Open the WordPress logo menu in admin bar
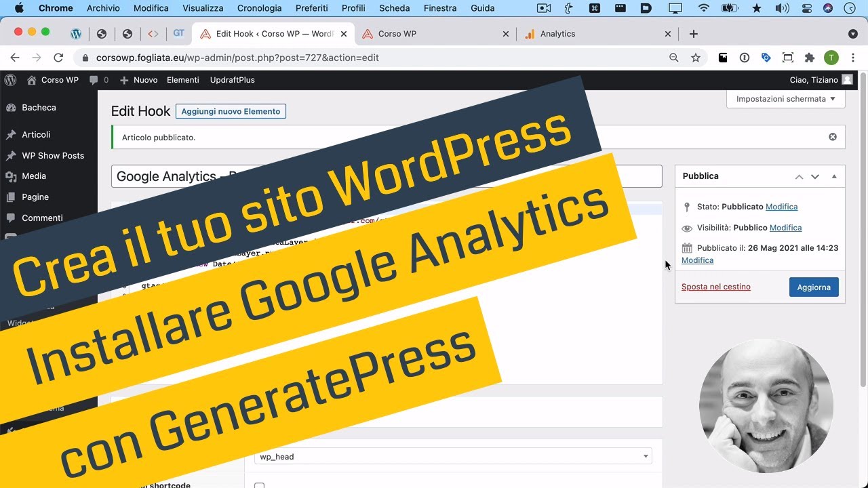 10,80
